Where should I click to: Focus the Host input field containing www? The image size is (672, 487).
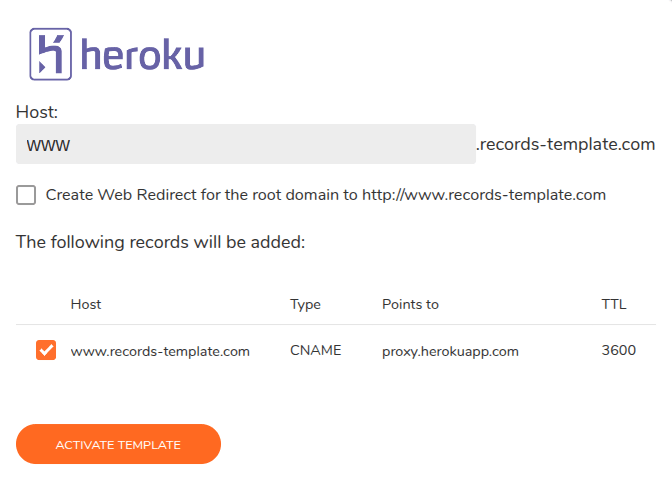click(246, 144)
